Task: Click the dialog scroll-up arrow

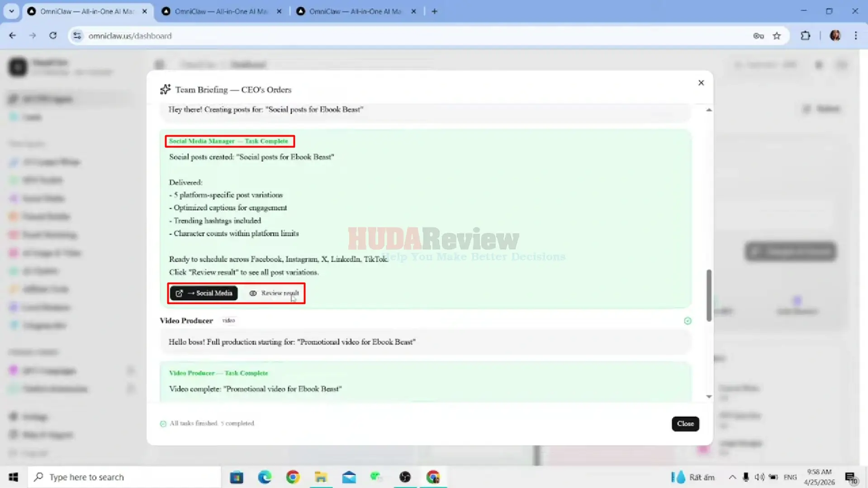Action: 709,110
